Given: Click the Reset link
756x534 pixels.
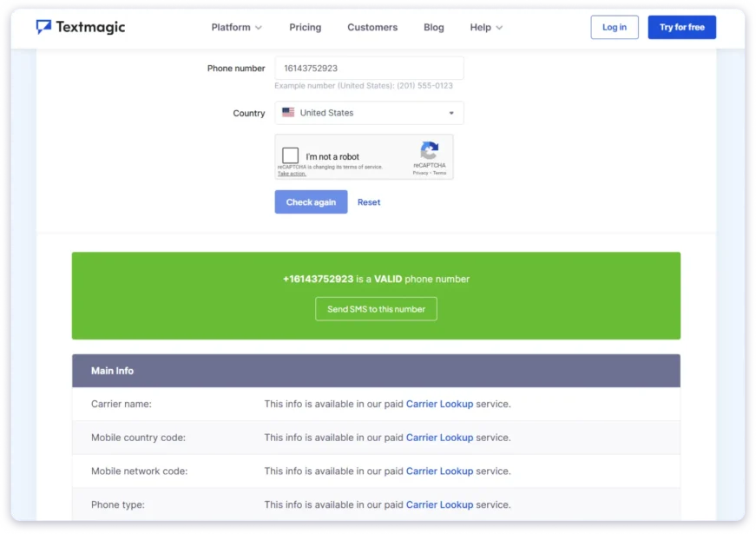Looking at the screenshot, I should click(x=369, y=202).
